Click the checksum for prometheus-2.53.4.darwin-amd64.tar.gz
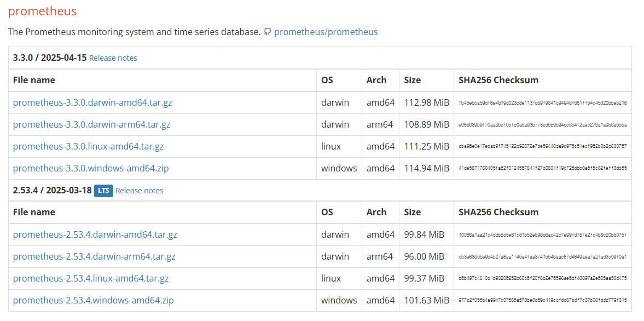This screenshot has width=644, height=321. pos(543,235)
